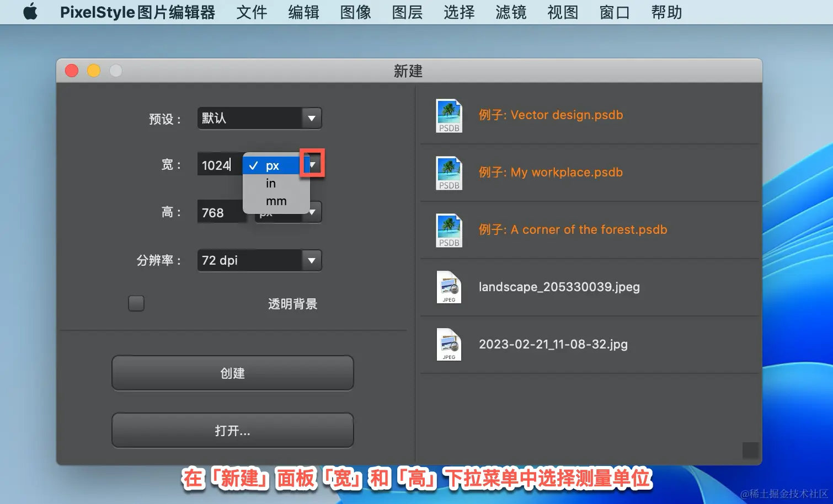Enable the 透明背景 checkbox
Viewport: 833px width, 504px height.
point(136,303)
